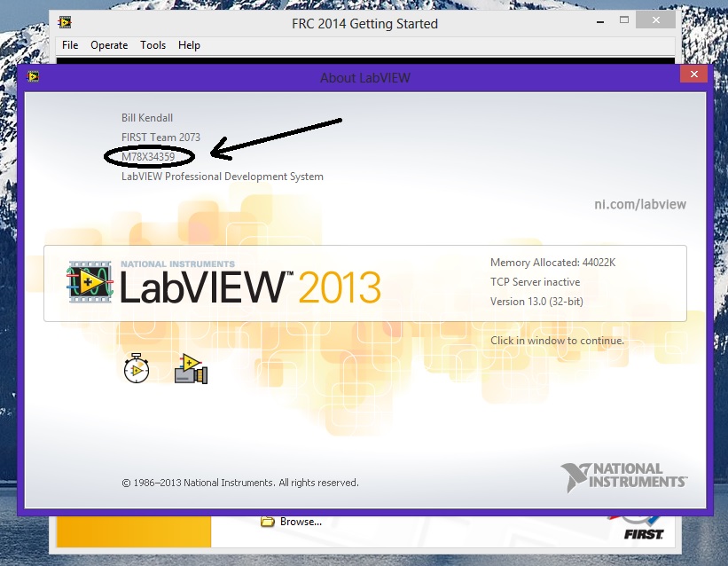Open the Help menu

click(189, 45)
